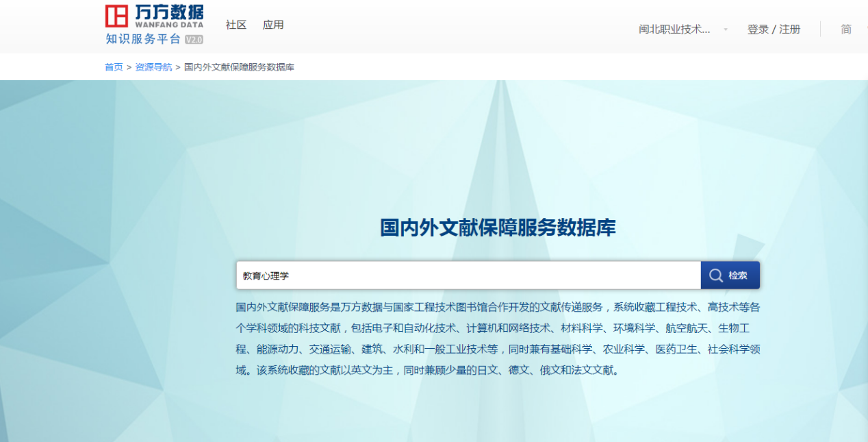This screenshot has width=868, height=442.
Task: Click the 登录 / 注册 link
Action: click(773, 30)
